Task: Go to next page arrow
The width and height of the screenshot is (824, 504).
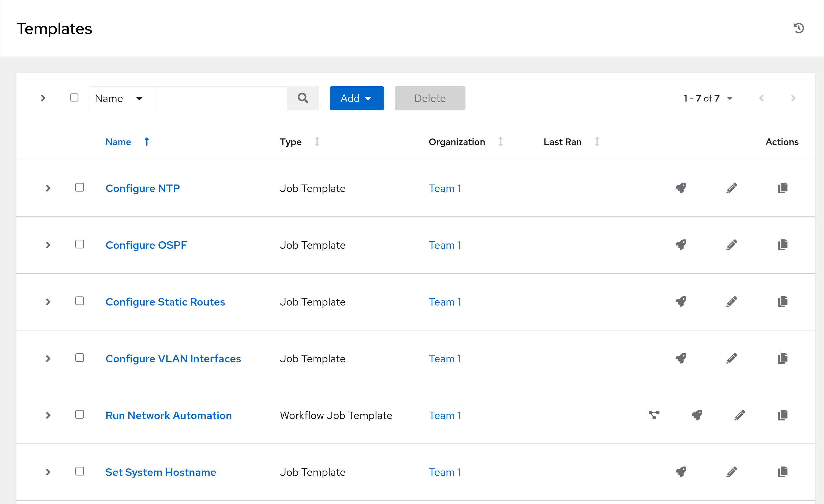Action: 793,98
